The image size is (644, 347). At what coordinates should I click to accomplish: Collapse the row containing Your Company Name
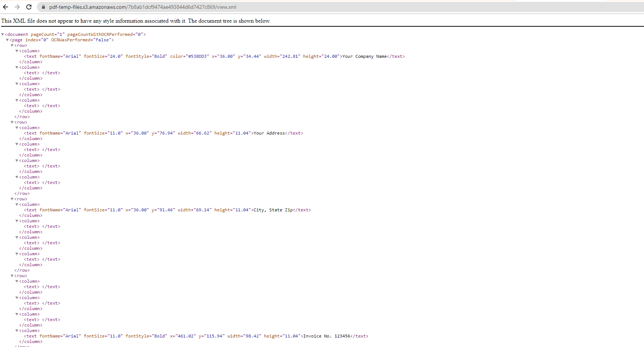(12, 45)
